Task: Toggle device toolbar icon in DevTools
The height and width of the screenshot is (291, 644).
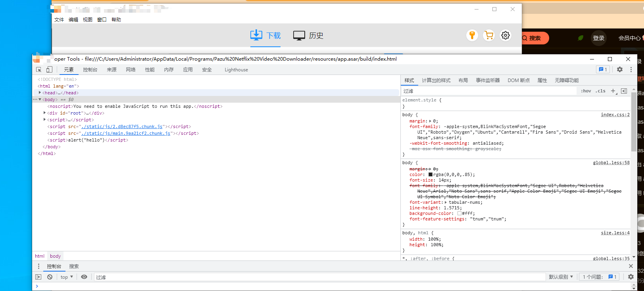Action: point(49,69)
